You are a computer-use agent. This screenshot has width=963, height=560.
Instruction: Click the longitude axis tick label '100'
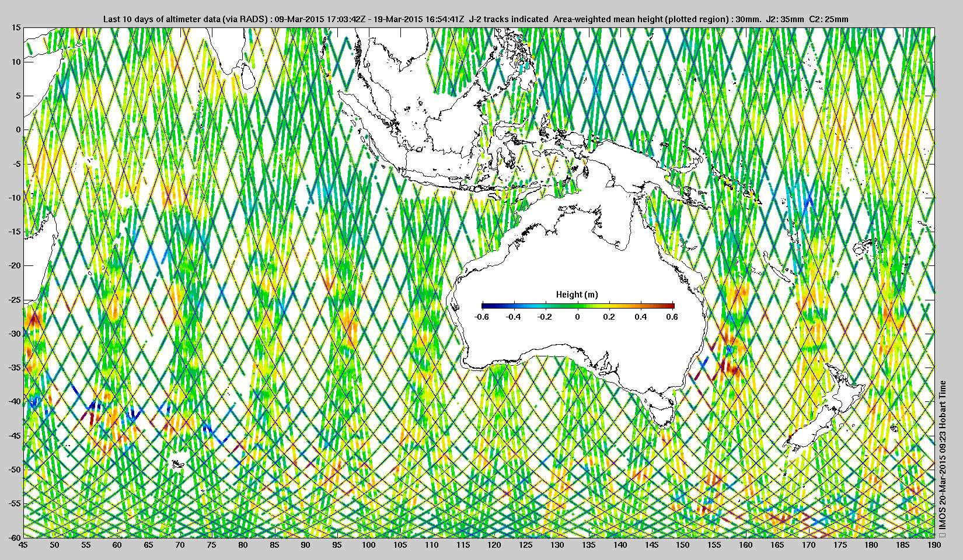[368, 545]
